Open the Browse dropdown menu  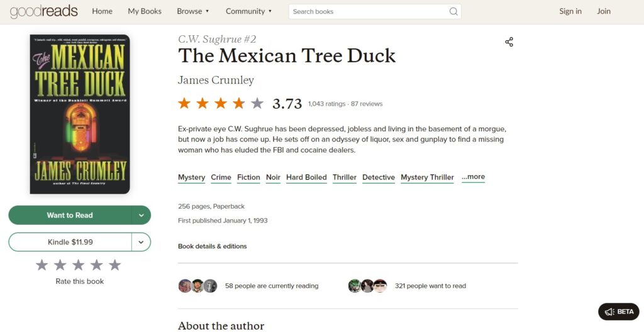(x=192, y=11)
